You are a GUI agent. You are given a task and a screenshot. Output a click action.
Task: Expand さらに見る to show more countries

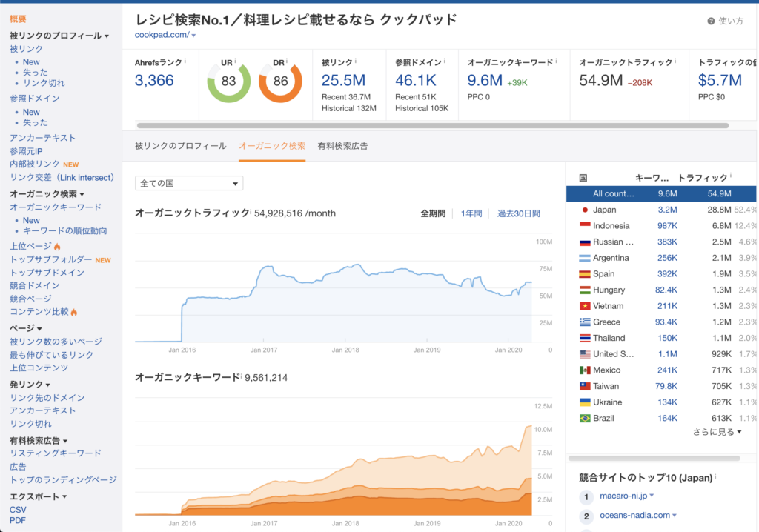717,432
